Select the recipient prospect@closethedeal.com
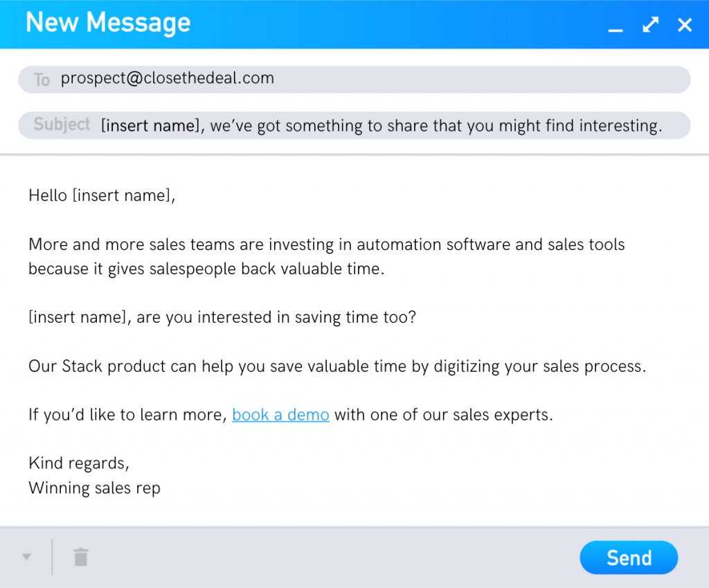 168,78
